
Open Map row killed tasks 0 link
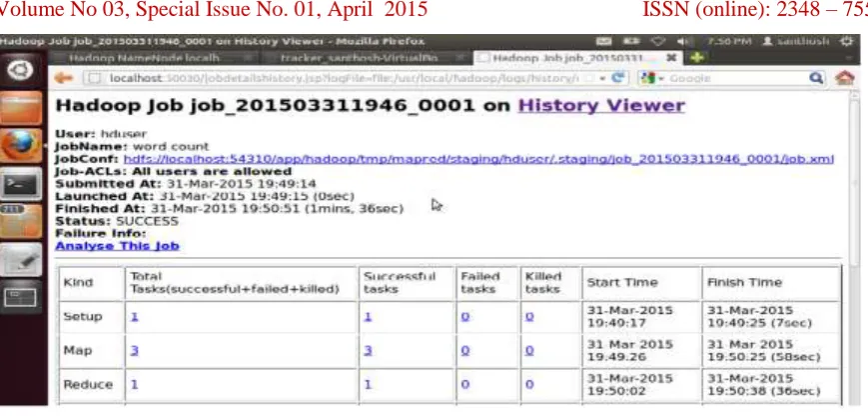[x=529, y=351]
